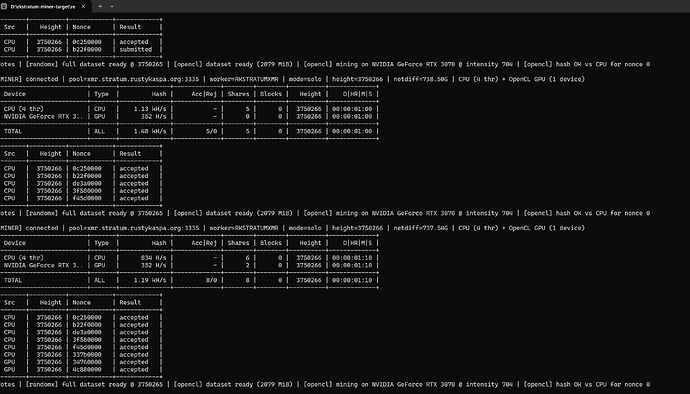Image resolution: width=690 pixels, height=394 pixels.
Task: Click the total hash value '1.48 kH/s'
Action: (150, 131)
